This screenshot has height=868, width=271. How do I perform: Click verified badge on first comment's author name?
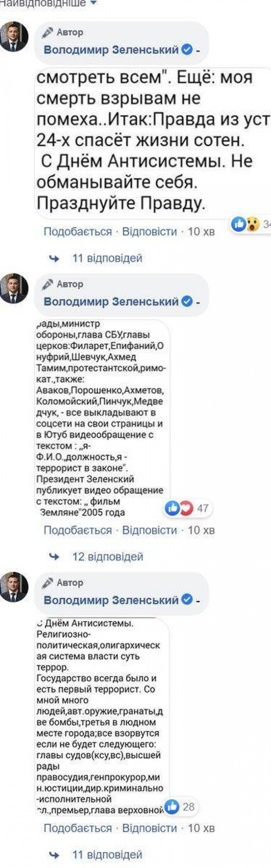pos(187,50)
